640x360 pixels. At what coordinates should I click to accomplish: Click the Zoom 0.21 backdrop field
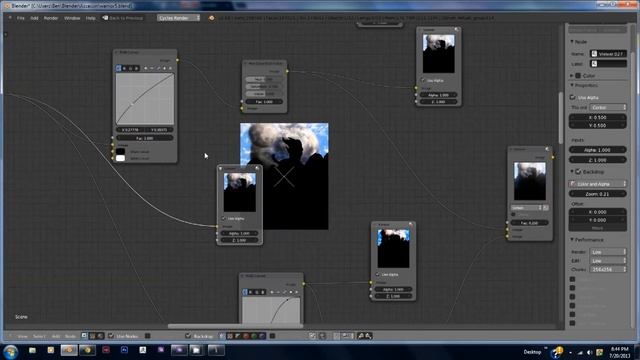598,194
